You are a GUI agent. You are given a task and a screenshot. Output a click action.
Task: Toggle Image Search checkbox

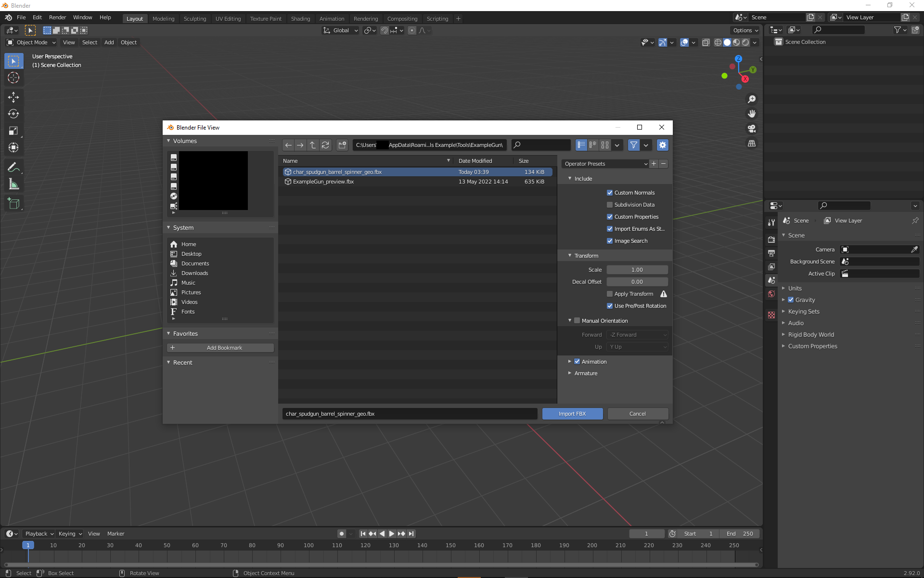(610, 241)
